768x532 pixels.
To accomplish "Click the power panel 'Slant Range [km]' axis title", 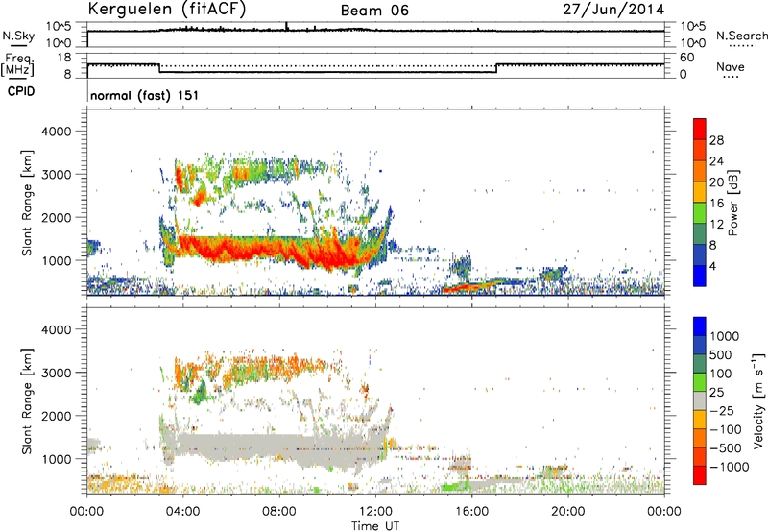I will tap(27, 203).
